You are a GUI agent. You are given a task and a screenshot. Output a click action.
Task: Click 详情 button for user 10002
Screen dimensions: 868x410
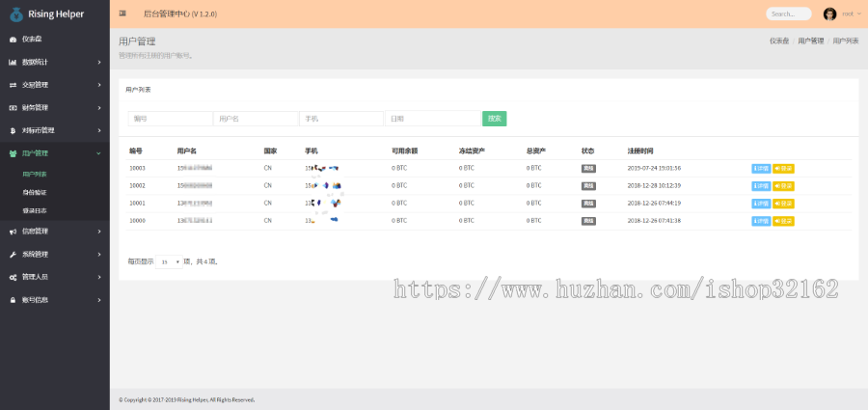coord(761,186)
